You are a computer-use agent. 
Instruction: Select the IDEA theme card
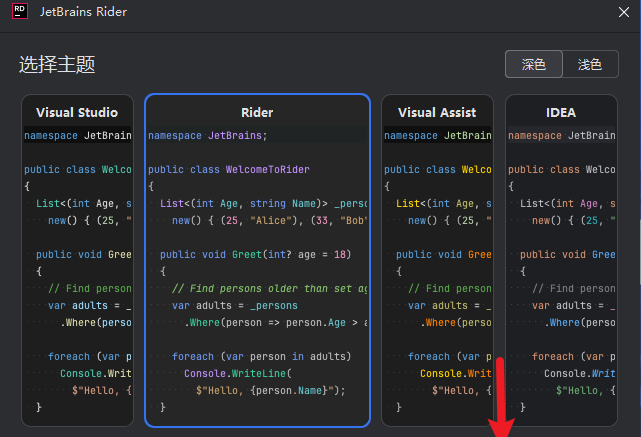click(561, 260)
